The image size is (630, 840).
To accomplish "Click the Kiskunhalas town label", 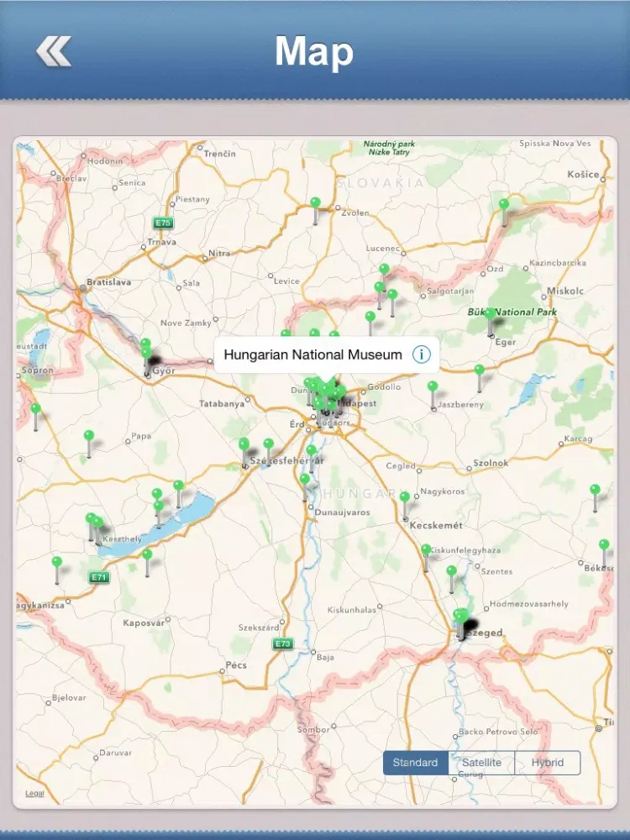I will point(352,610).
